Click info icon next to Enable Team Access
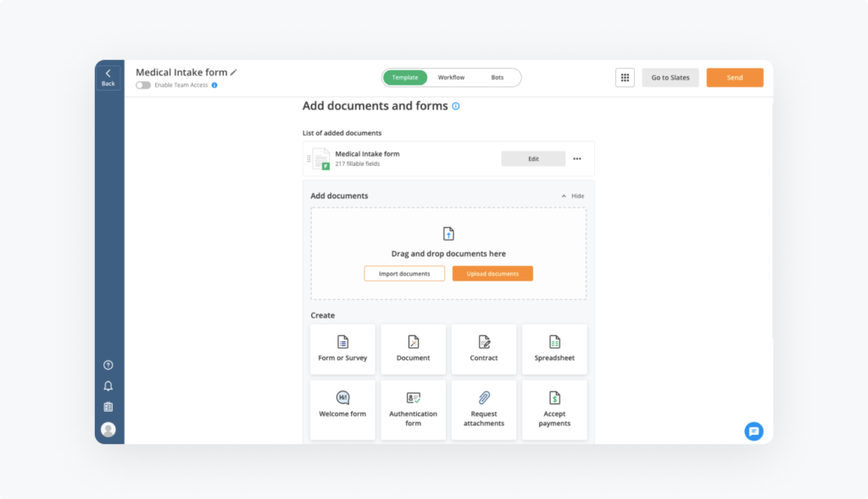Image resolution: width=868 pixels, height=499 pixels. click(x=214, y=86)
